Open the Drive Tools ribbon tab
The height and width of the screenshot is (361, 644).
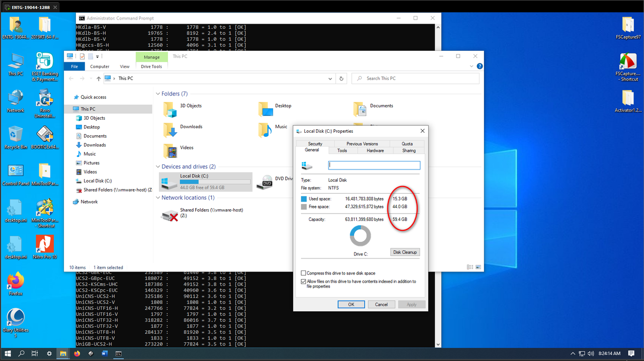tap(151, 66)
